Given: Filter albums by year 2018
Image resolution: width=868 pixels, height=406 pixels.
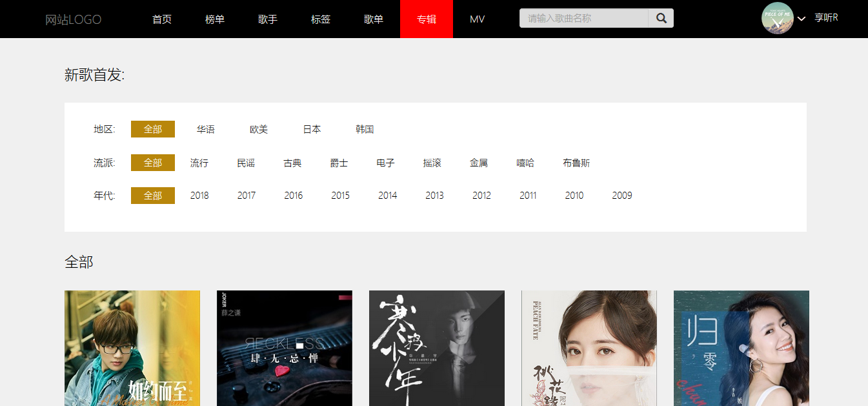Looking at the screenshot, I should pyautogui.click(x=199, y=196).
